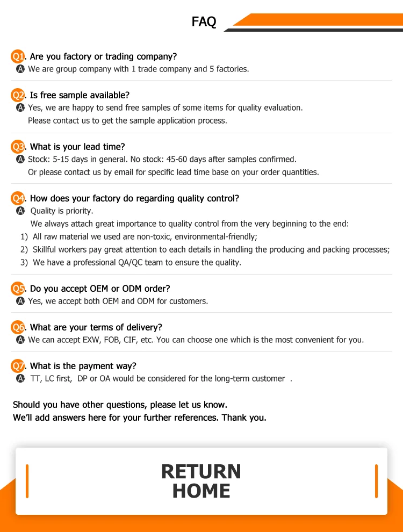This screenshot has width=403, height=532.
Task: Click the orange Q3 badge icon
Action: [18, 147]
